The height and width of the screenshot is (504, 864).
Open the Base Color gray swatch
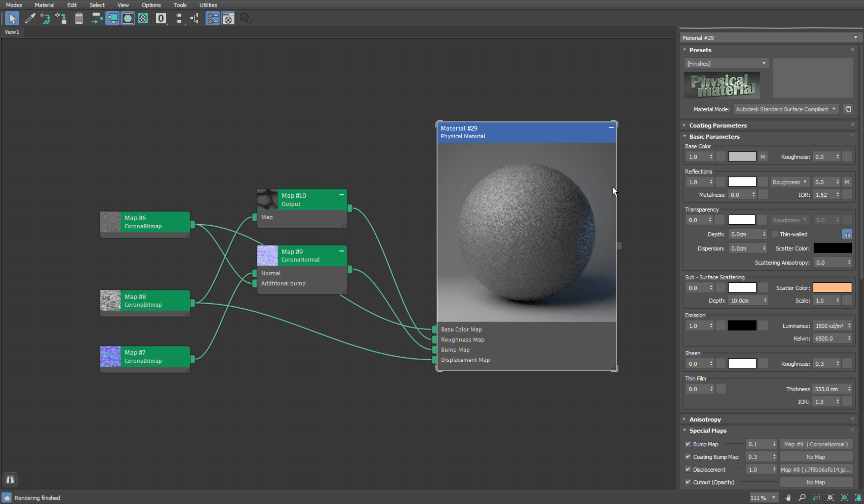pyautogui.click(x=742, y=157)
